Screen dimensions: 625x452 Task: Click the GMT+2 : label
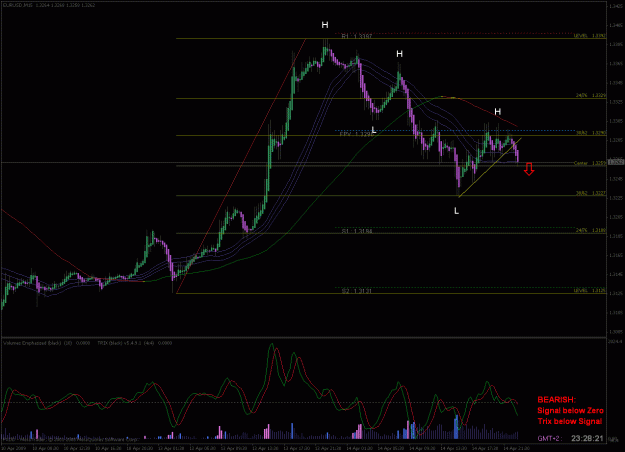pyautogui.click(x=550, y=439)
